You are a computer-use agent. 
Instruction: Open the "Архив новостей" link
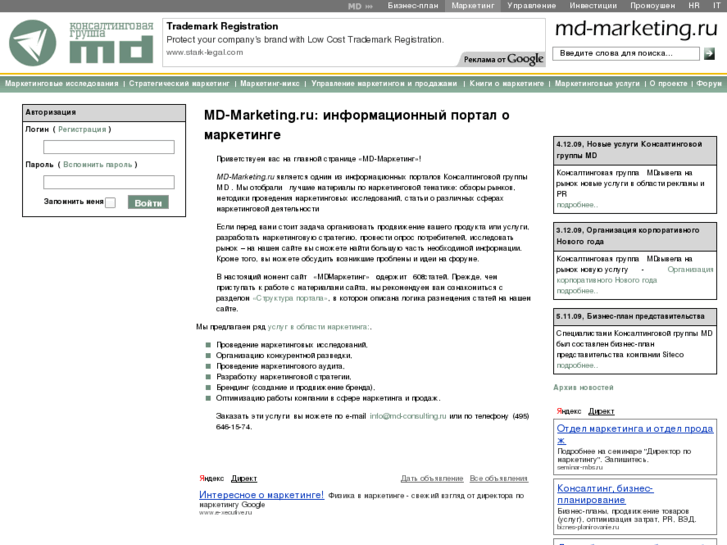coord(583,387)
